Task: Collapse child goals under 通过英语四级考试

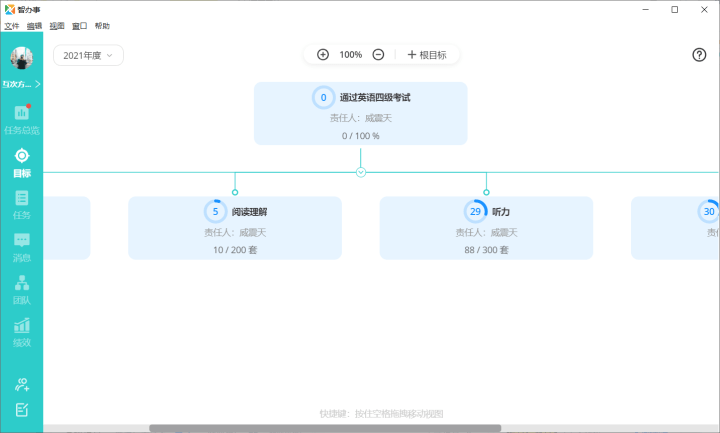Action: click(360, 172)
